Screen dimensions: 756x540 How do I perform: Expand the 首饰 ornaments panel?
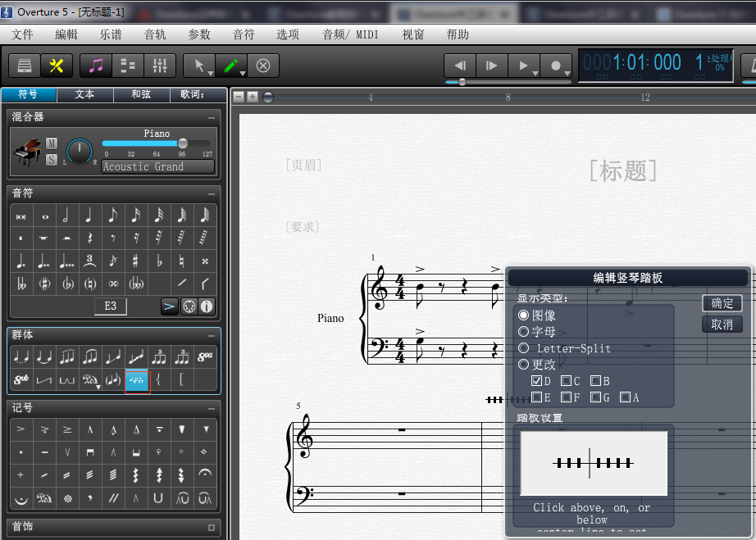[212, 528]
